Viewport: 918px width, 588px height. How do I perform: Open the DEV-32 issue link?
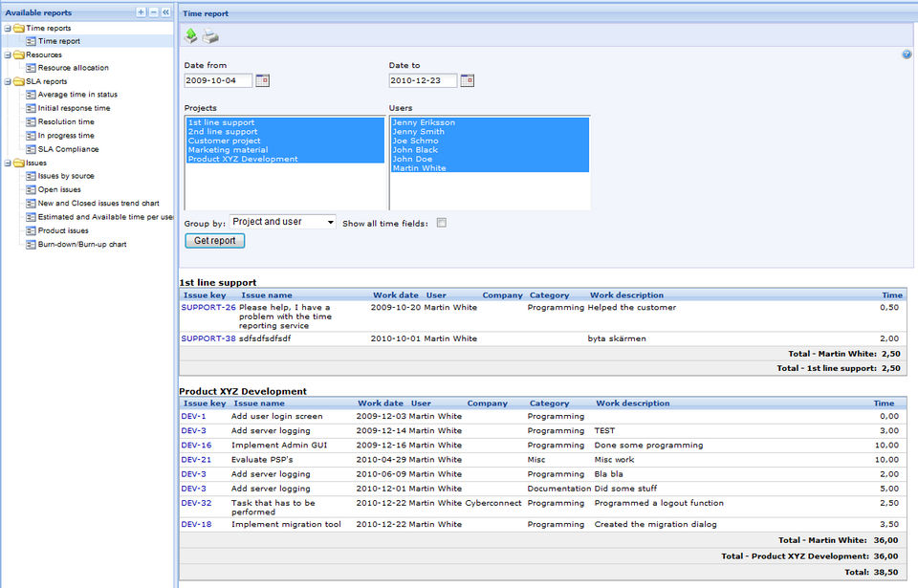pyautogui.click(x=196, y=503)
